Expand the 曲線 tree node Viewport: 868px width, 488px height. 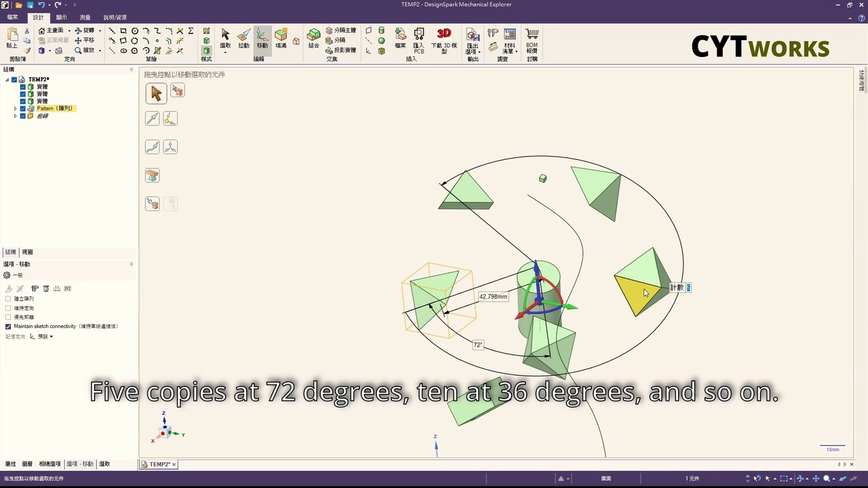pyautogui.click(x=16, y=116)
